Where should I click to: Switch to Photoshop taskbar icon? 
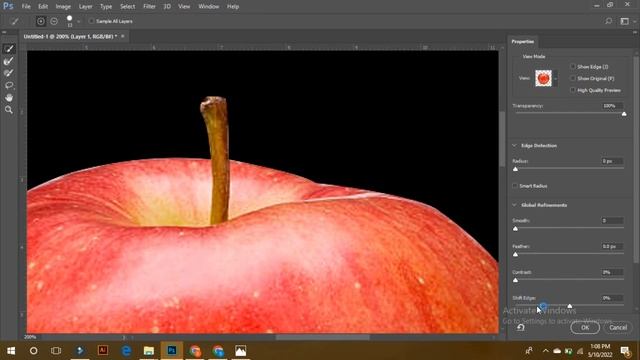pyautogui.click(x=172, y=351)
